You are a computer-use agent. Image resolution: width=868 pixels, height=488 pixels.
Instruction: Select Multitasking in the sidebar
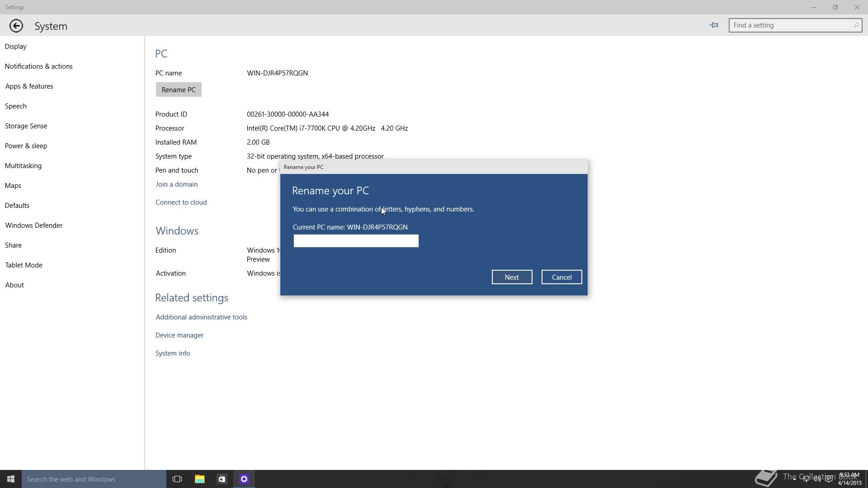pyautogui.click(x=72, y=166)
